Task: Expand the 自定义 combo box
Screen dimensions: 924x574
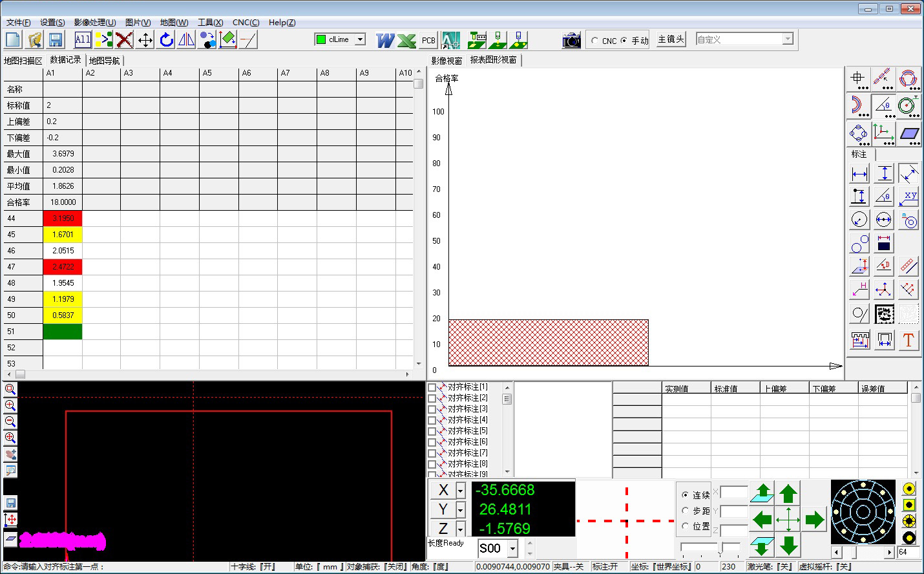Action: tap(787, 39)
